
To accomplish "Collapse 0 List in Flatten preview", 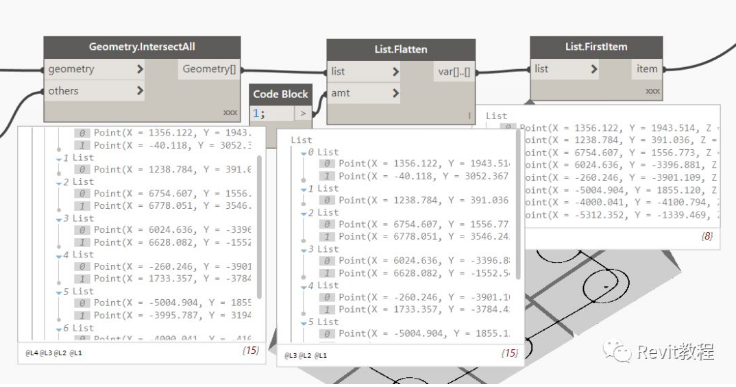I will 304,153.
